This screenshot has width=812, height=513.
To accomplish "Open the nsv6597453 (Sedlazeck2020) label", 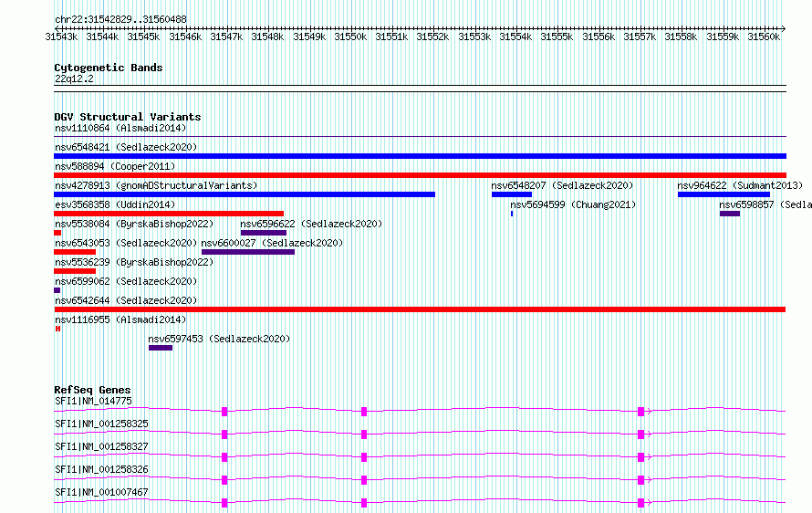I will click(219, 339).
